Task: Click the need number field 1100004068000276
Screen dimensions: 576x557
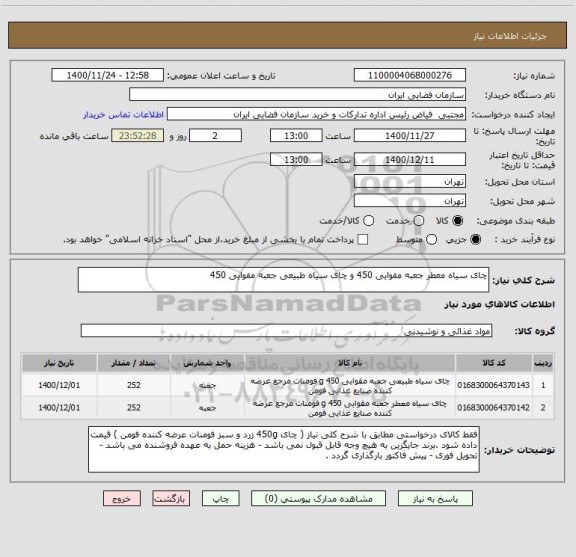Action: [410, 75]
